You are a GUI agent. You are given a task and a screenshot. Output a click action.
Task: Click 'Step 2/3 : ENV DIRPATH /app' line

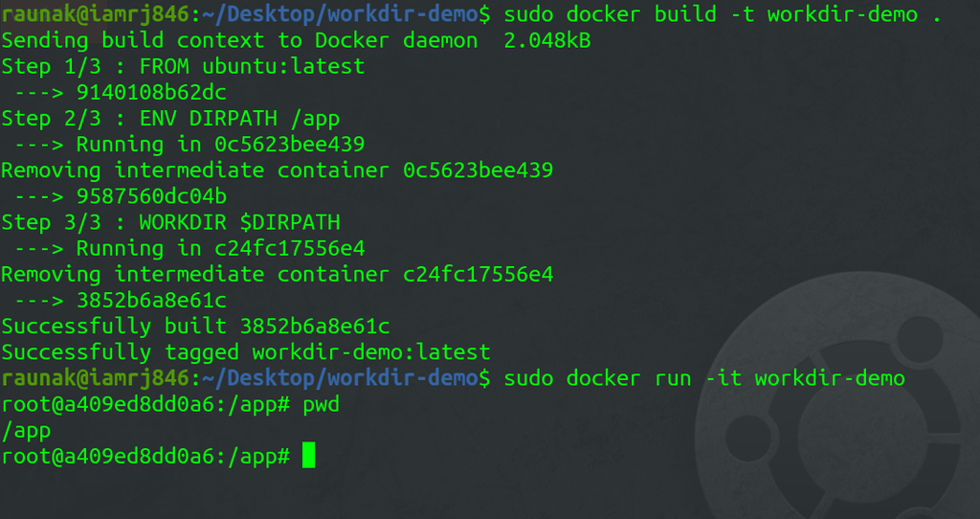coord(170,119)
